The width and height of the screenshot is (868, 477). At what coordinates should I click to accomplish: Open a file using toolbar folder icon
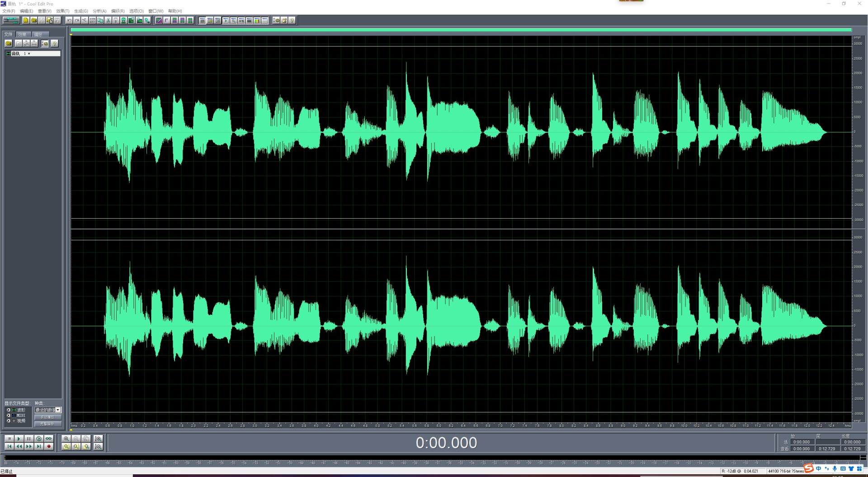tap(34, 20)
